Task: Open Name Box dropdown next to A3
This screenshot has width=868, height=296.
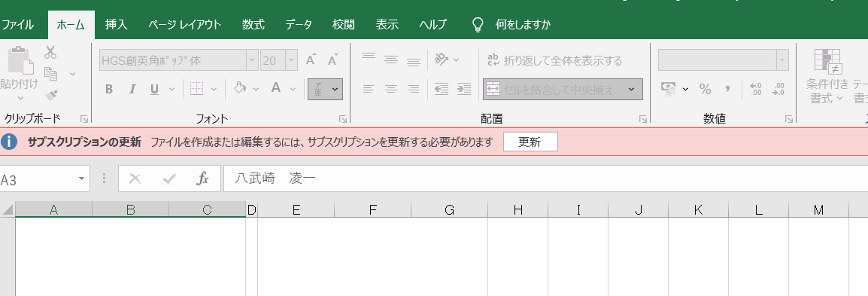Action: [82, 179]
